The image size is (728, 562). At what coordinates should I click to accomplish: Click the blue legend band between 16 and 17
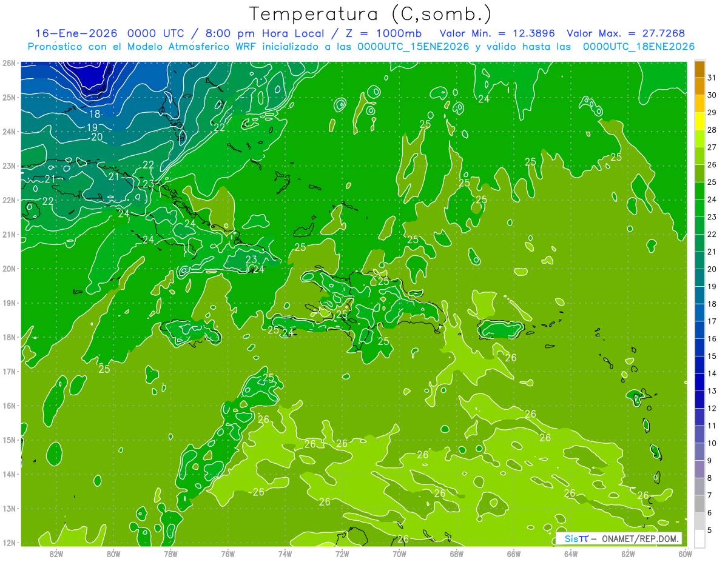click(x=699, y=330)
